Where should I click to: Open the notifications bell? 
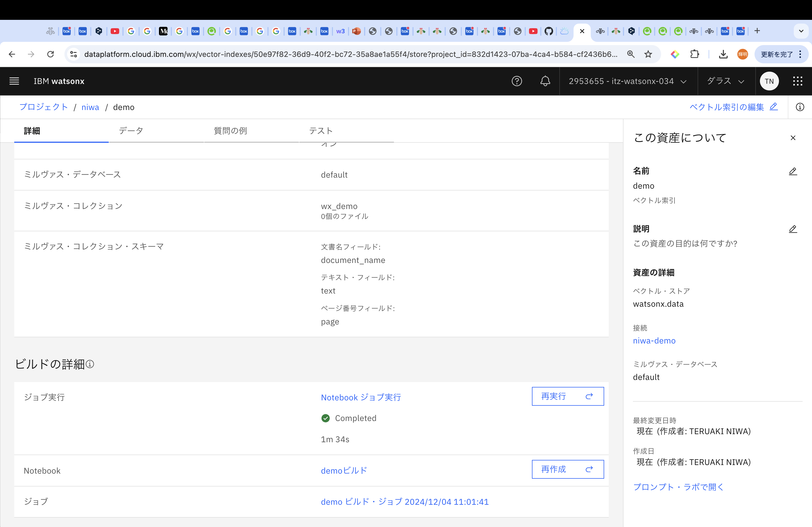[545, 81]
